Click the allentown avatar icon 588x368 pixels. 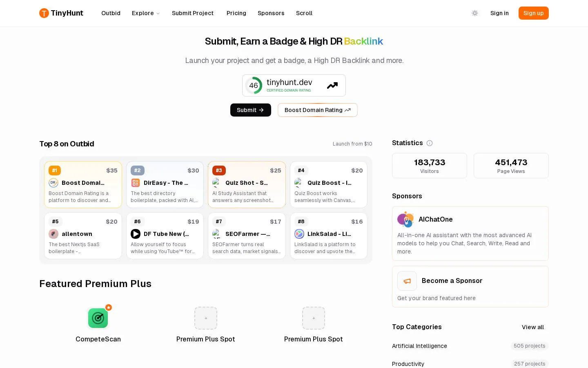53,234
